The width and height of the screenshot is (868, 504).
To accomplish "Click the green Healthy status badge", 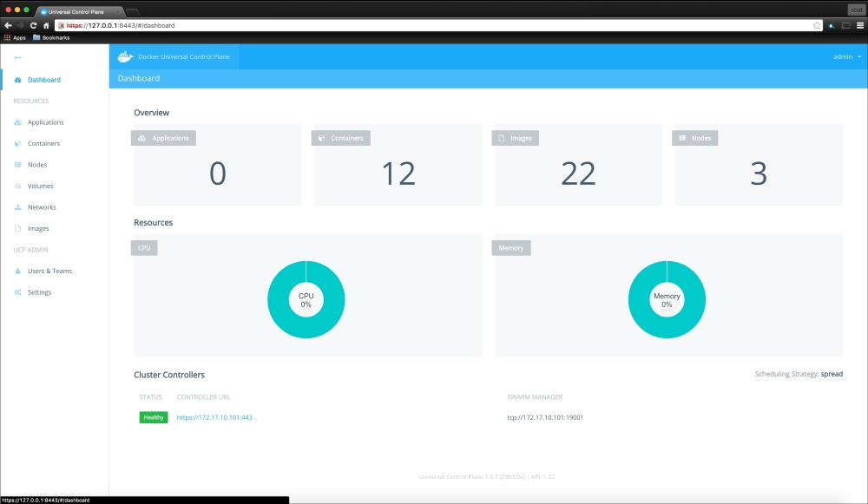I will click(154, 417).
